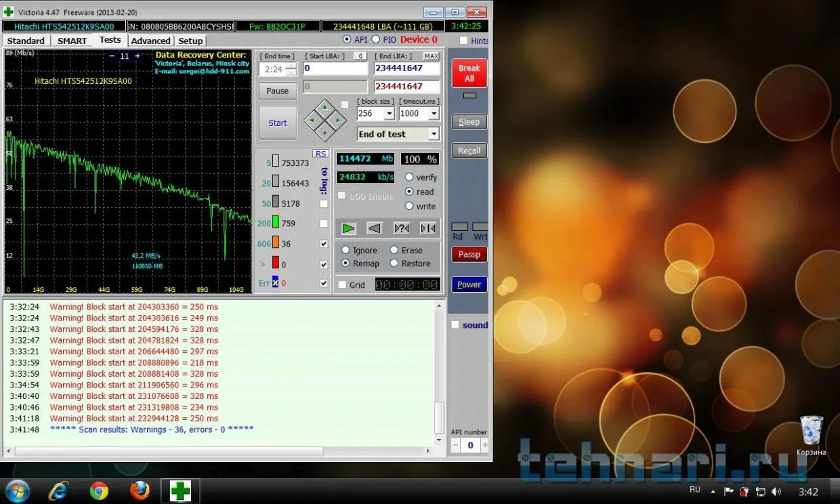The image size is (840, 504).
Task: Uncheck the Err to-log checkbox
Action: 324,283
